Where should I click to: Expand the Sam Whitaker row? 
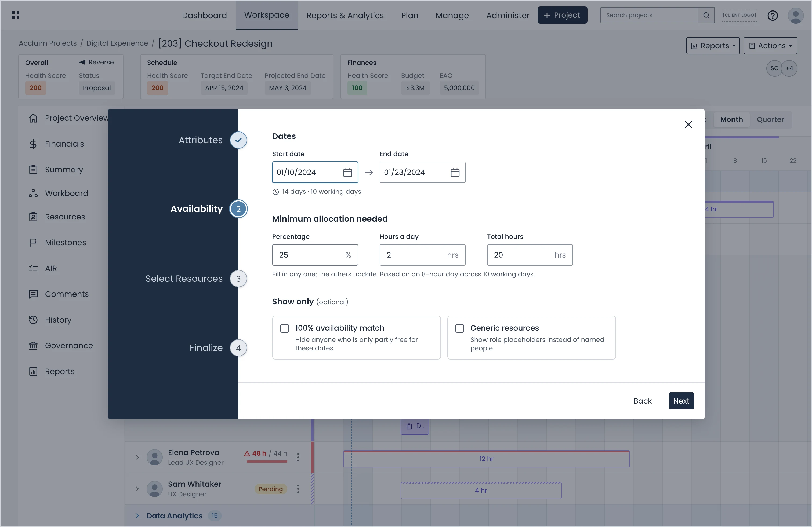click(137, 489)
